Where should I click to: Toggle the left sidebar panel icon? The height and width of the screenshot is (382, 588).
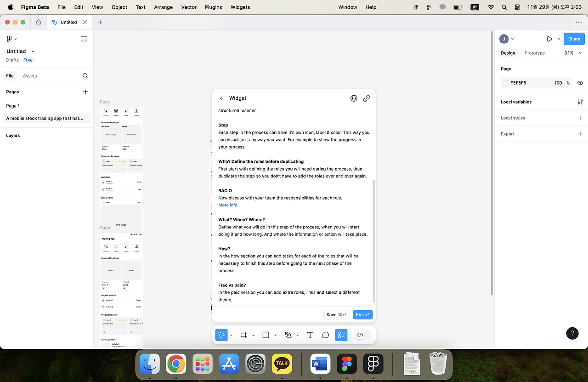tap(84, 39)
